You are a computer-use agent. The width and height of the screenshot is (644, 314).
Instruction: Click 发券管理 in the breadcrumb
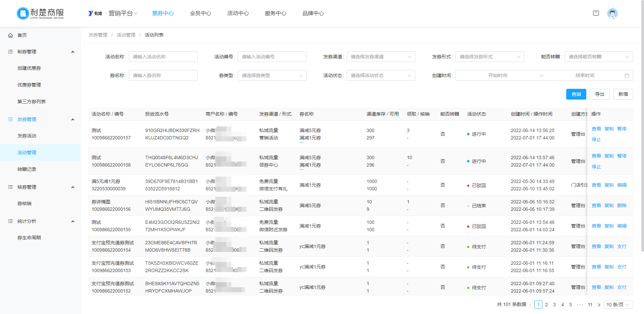pyautogui.click(x=98, y=35)
